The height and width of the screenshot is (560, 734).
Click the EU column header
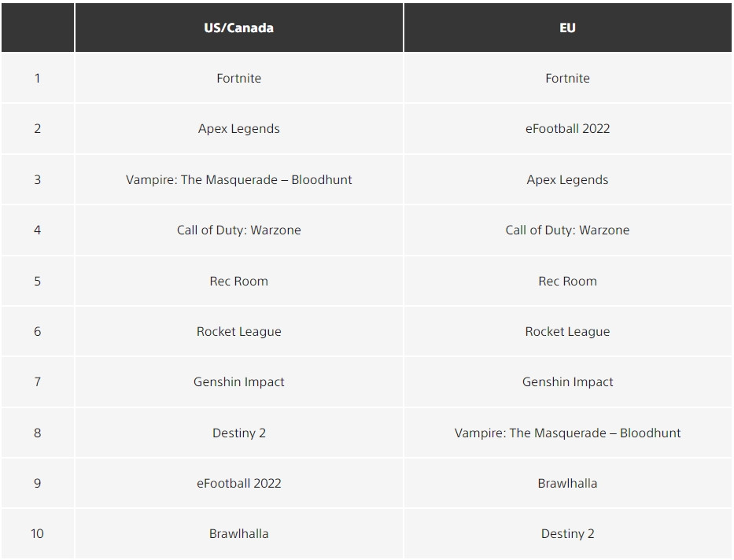(567, 28)
